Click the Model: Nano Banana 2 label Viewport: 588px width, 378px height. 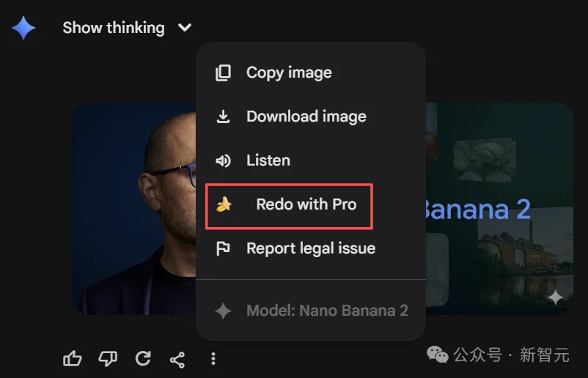[x=327, y=310]
